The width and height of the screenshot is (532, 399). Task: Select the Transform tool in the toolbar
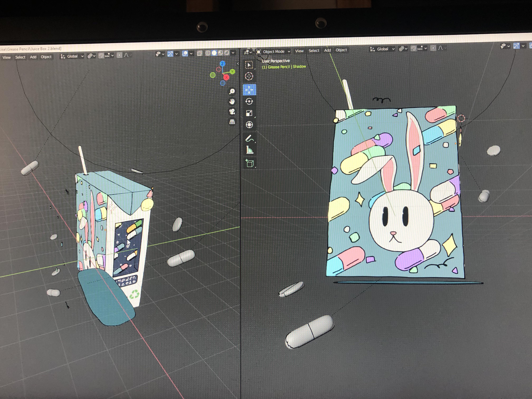pyautogui.click(x=249, y=125)
